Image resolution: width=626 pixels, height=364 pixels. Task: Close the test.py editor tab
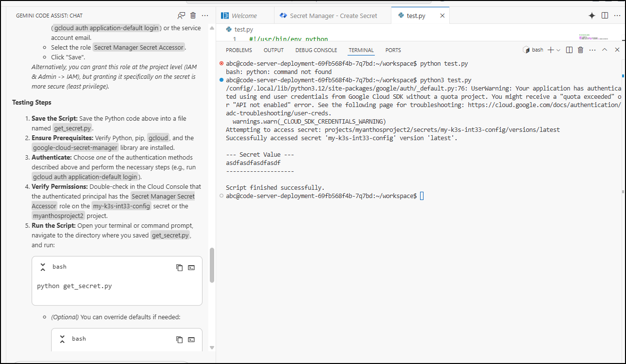click(x=442, y=16)
